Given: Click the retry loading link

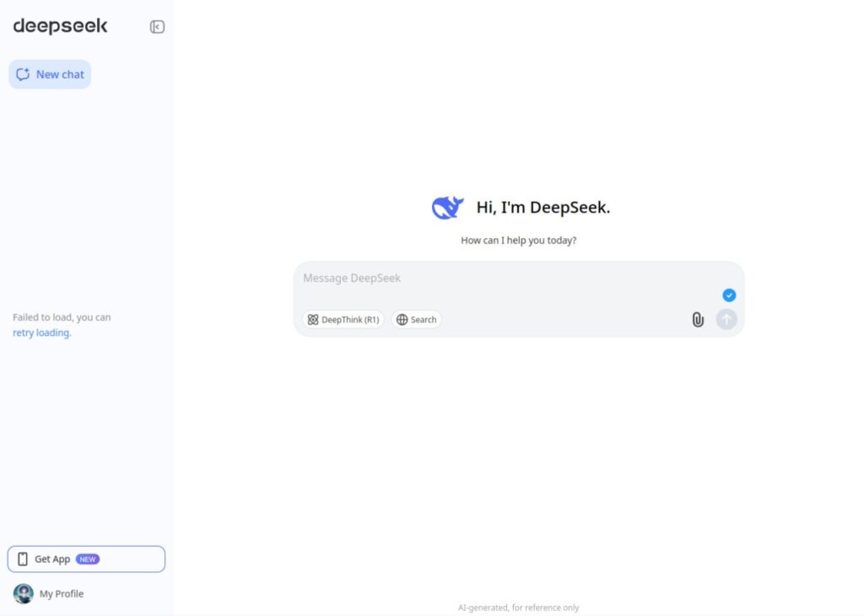Looking at the screenshot, I should point(42,332).
